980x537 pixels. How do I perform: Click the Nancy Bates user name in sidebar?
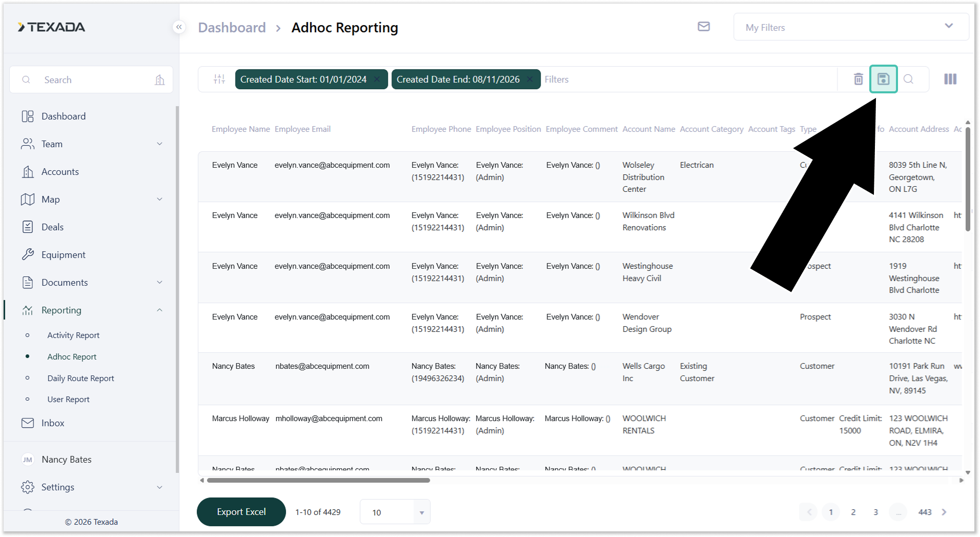[67, 460]
